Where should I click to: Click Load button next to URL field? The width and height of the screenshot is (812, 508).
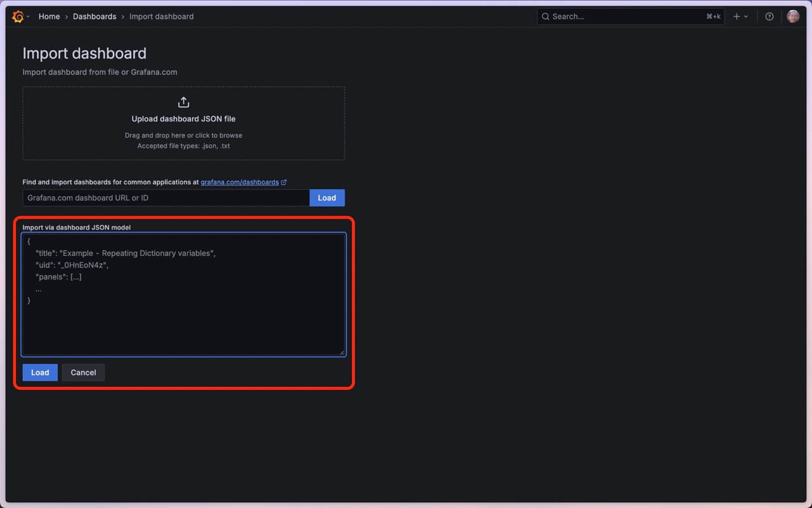tap(327, 197)
